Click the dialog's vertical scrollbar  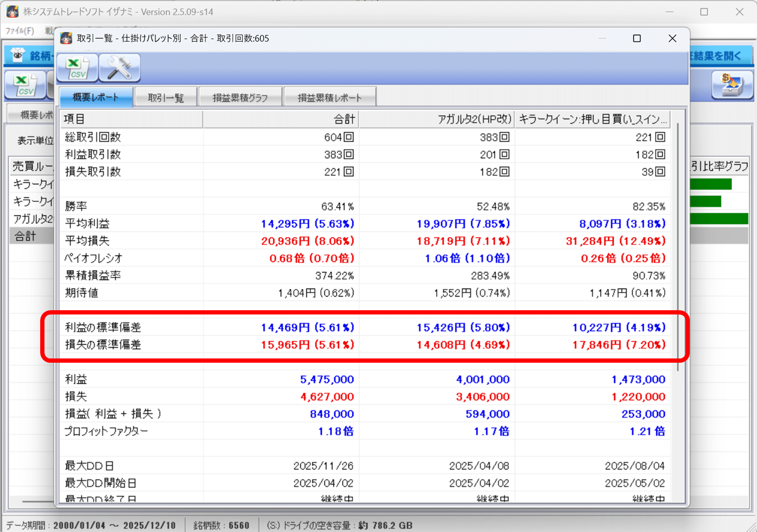678,246
